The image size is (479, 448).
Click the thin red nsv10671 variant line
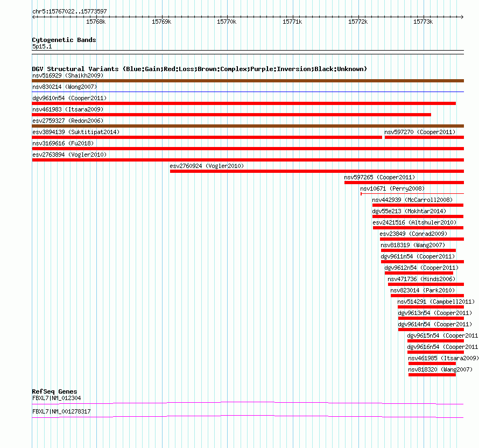[x=412, y=193]
